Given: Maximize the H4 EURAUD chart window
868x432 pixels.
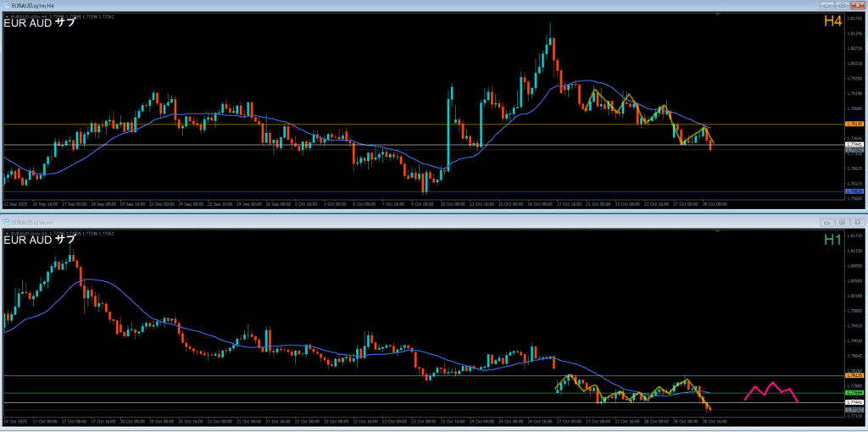Looking at the screenshot, I should [842, 5].
